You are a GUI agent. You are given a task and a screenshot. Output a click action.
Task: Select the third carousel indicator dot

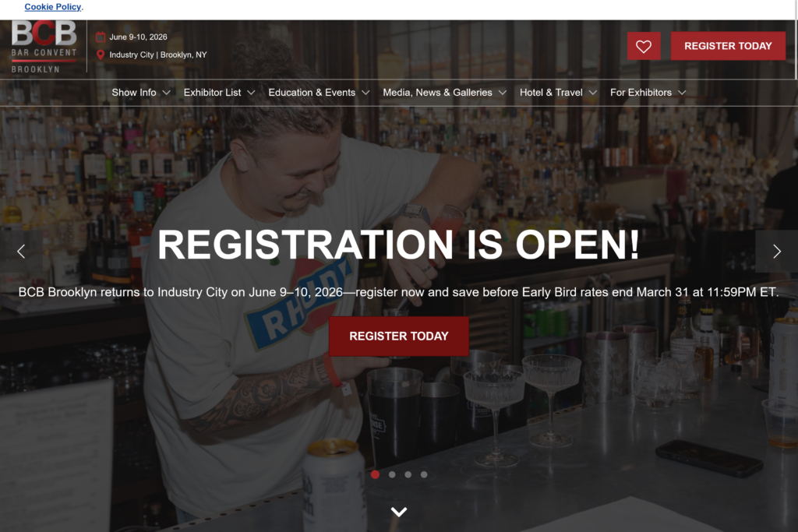click(x=408, y=474)
